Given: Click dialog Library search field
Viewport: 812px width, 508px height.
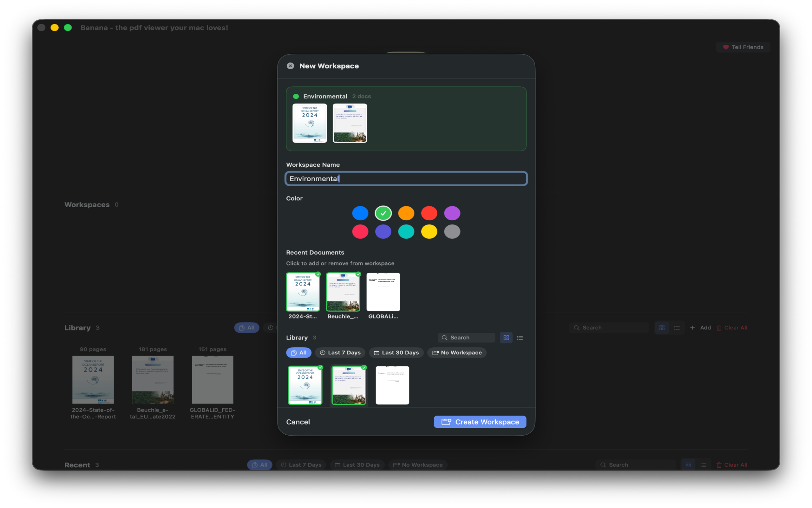Looking at the screenshot, I should click(466, 337).
